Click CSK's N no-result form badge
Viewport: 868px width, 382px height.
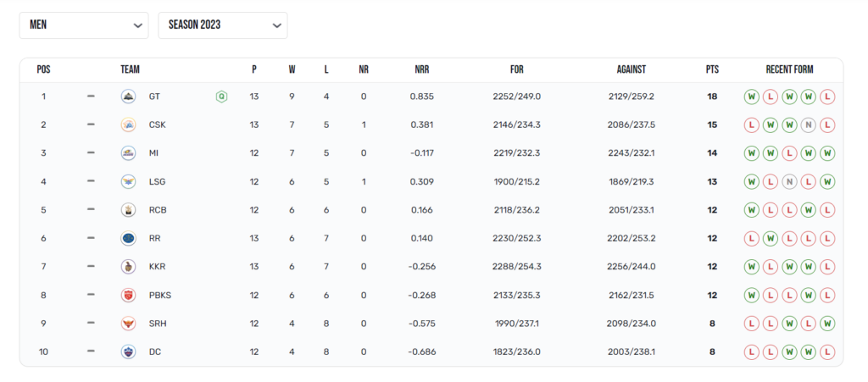(808, 125)
